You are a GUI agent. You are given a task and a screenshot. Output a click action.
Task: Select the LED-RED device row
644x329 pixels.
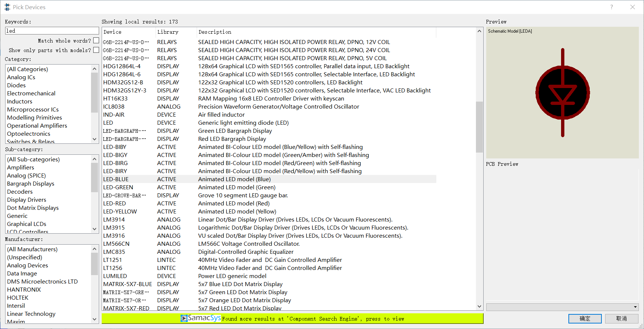[269, 203]
